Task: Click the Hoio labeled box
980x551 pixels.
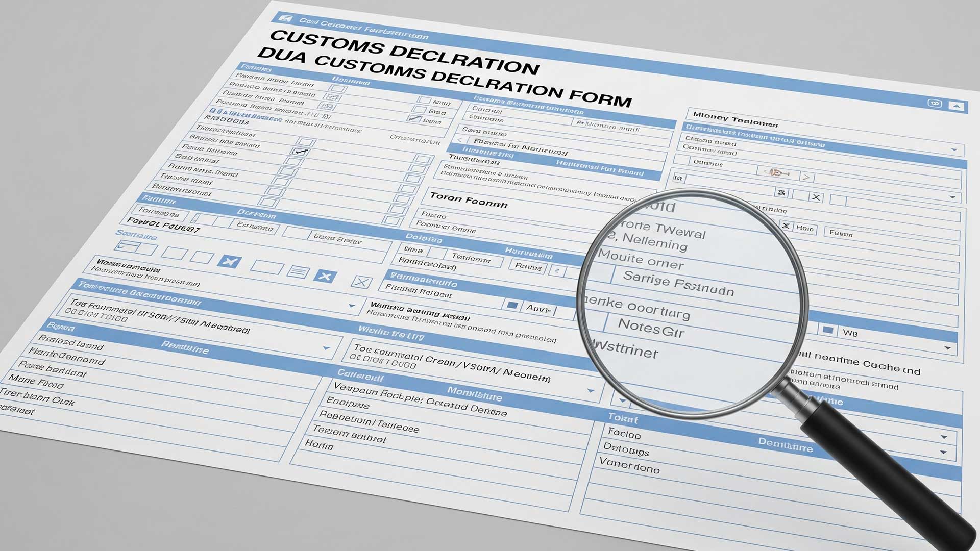Action: [804, 229]
